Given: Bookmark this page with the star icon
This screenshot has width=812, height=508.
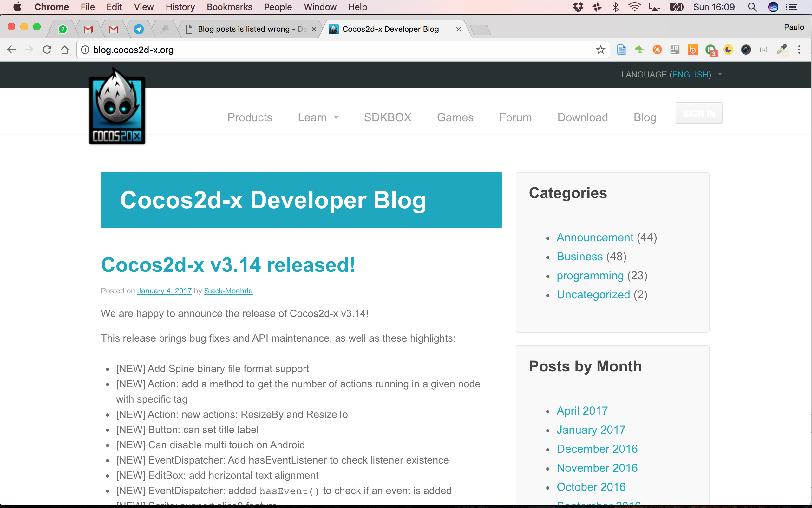Looking at the screenshot, I should tap(600, 50).
